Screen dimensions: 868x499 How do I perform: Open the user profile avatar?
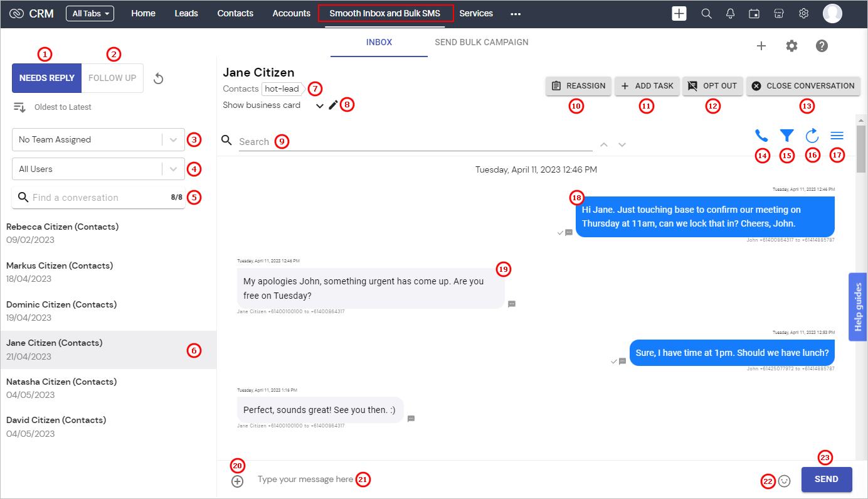832,13
